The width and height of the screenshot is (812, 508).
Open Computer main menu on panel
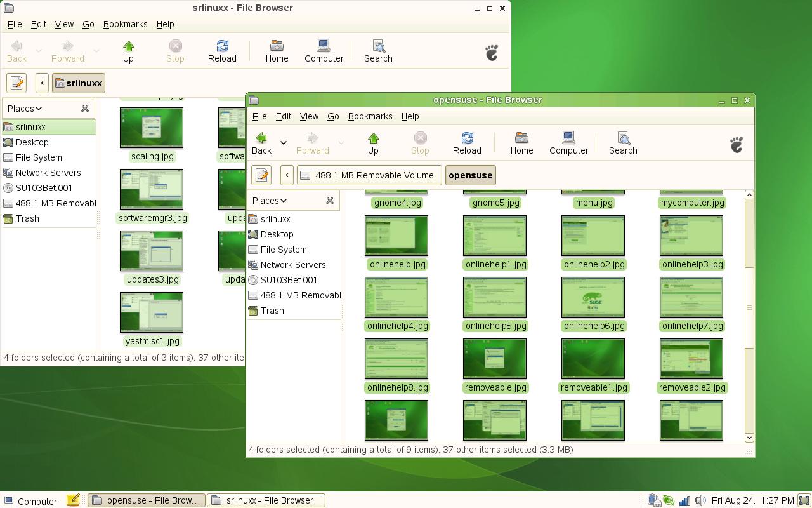tap(32, 500)
